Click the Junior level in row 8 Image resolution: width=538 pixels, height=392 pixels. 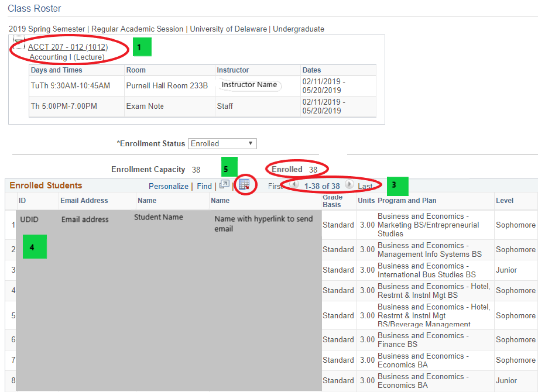point(506,381)
